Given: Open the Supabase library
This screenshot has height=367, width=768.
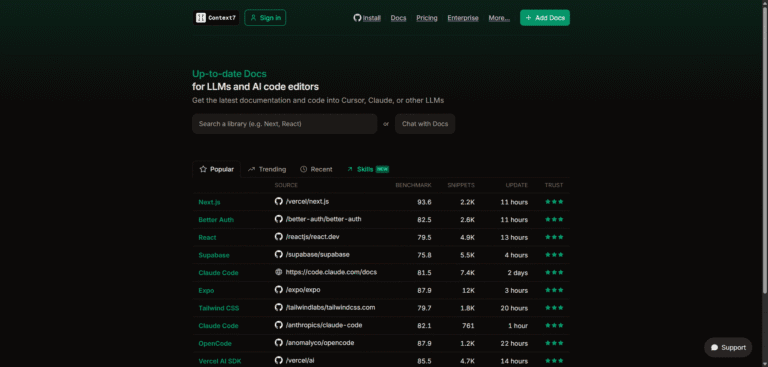Looking at the screenshot, I should (214, 255).
